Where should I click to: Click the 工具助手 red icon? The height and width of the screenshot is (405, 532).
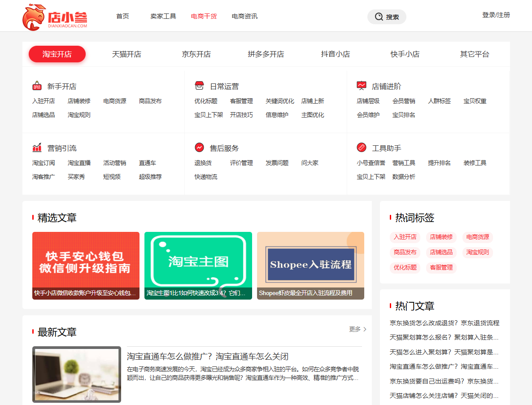362,148
